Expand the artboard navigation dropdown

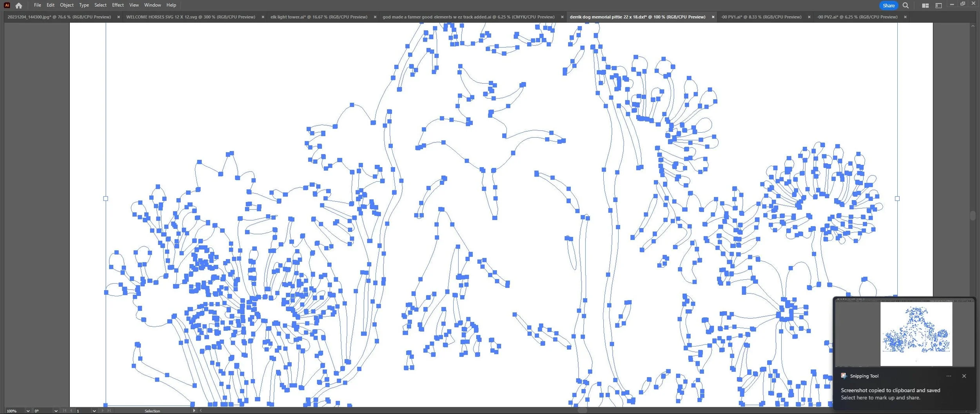point(94,411)
